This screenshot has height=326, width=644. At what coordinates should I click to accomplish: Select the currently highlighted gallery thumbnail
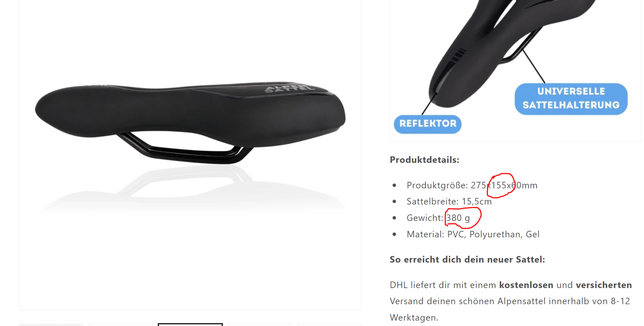tap(190, 324)
